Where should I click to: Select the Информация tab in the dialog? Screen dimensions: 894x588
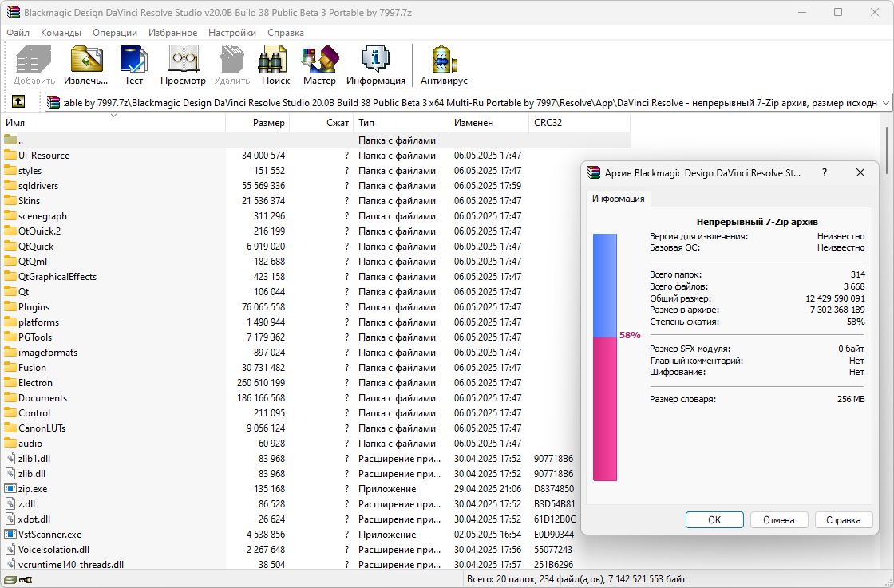[618, 199]
